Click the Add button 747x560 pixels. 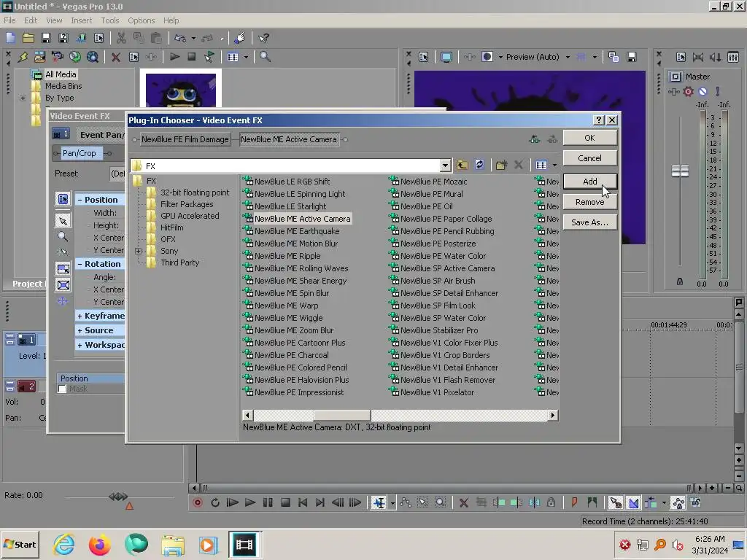[x=589, y=182]
